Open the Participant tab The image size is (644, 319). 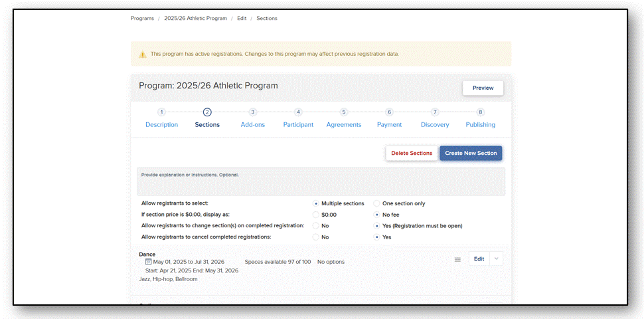[x=299, y=124]
